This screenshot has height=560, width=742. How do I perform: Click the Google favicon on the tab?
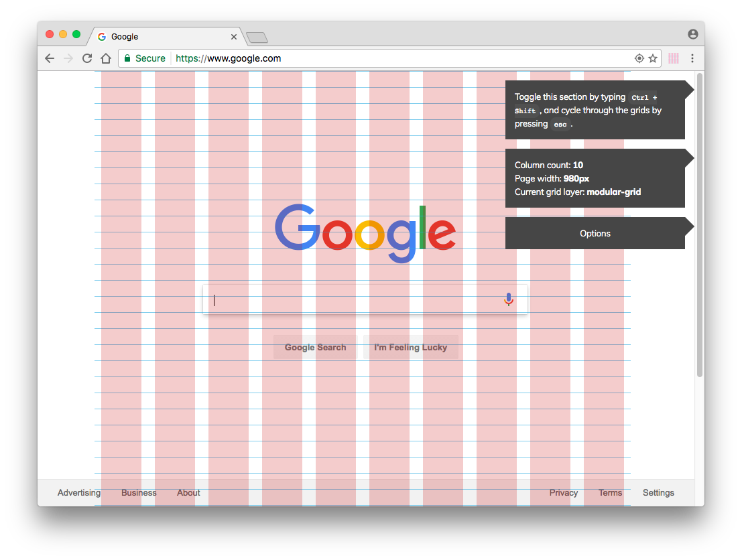click(102, 37)
